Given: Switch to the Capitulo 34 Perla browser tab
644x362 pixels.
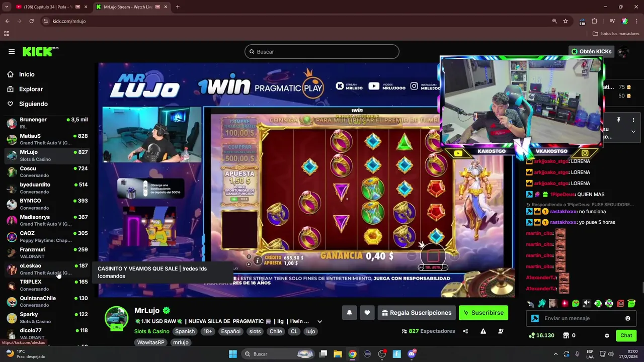Looking at the screenshot, I should (x=51, y=7).
